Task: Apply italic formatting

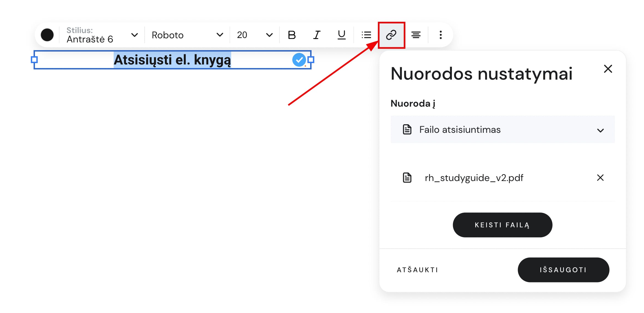Action: point(316,35)
